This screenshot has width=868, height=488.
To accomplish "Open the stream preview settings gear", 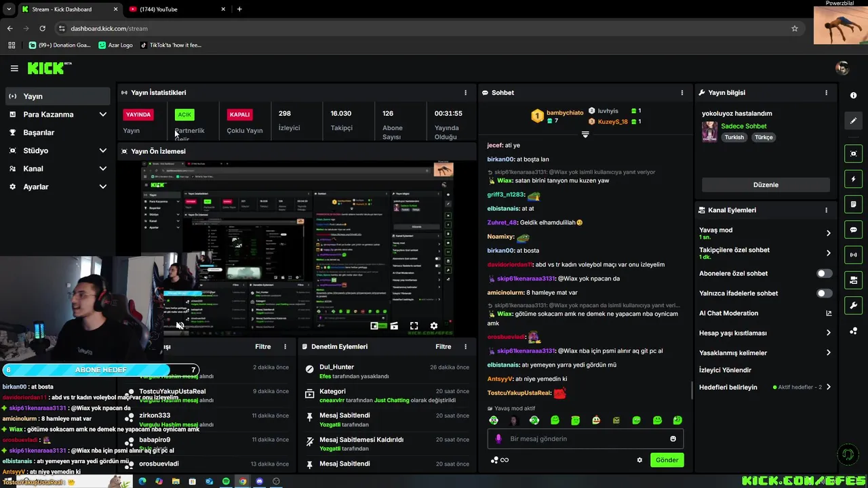I will point(434,326).
